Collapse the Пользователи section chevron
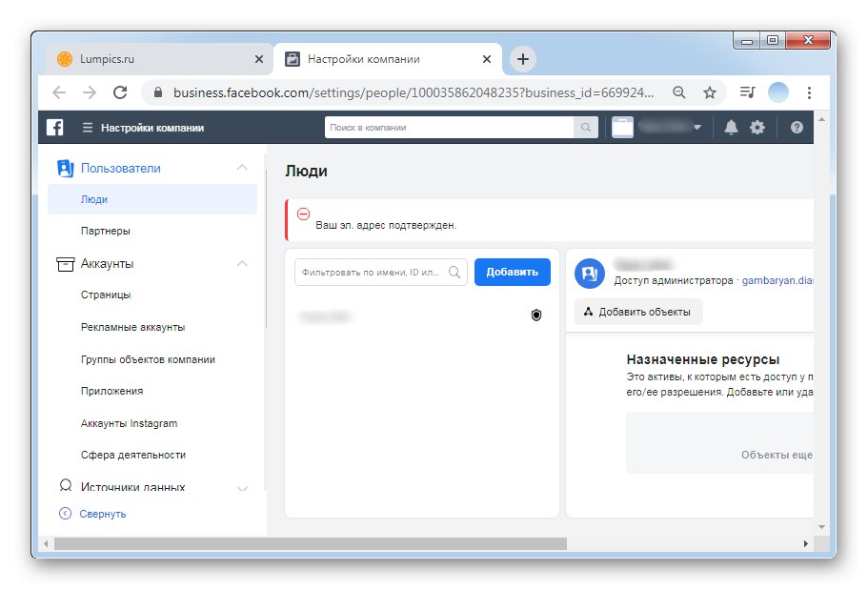This screenshot has width=868, height=590. pos(242,168)
